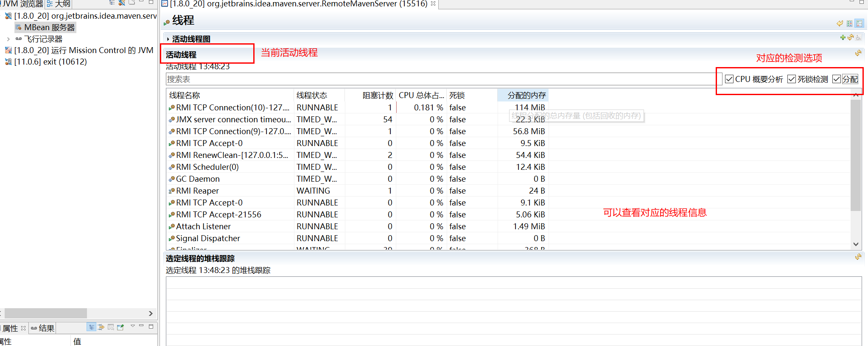Click Mission Control JVM icon in the browser tree
Image resolution: width=868 pixels, height=346 pixels.
click(8, 51)
